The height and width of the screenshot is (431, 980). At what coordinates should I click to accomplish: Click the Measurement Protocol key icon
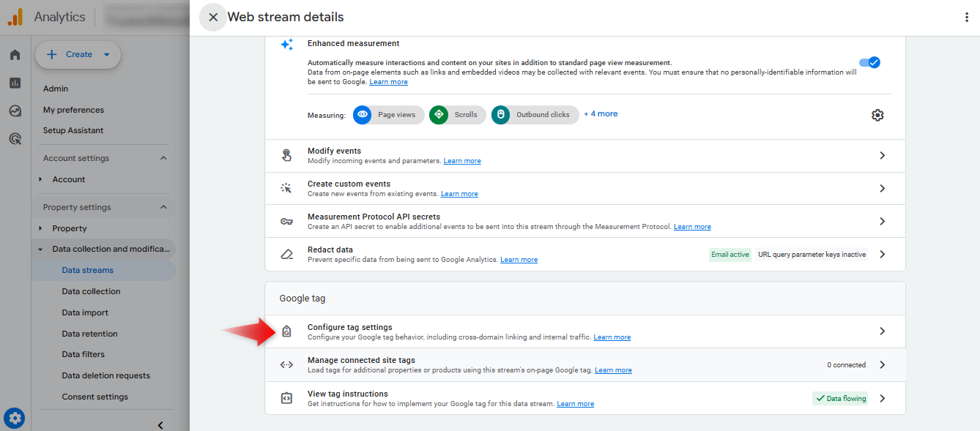[286, 221]
